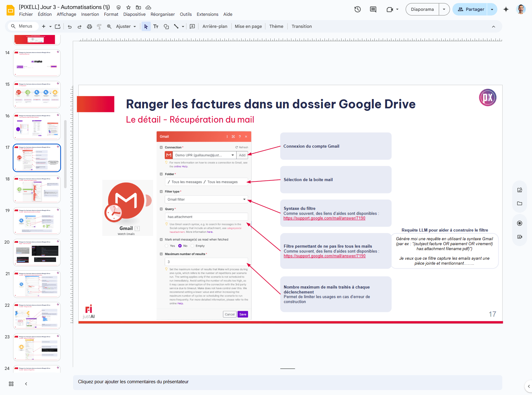Print the presentation
Screen dimensions: 532x395
coord(89,27)
